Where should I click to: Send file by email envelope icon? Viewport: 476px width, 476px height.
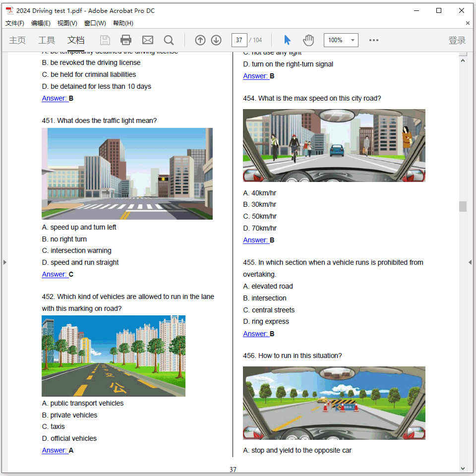point(147,40)
